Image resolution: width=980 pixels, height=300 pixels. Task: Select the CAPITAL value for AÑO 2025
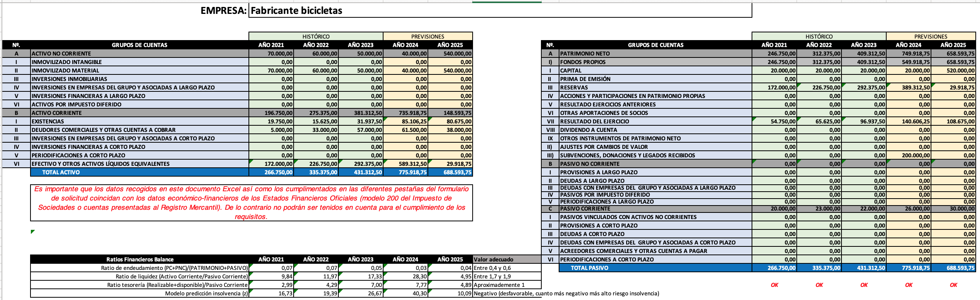(x=953, y=71)
